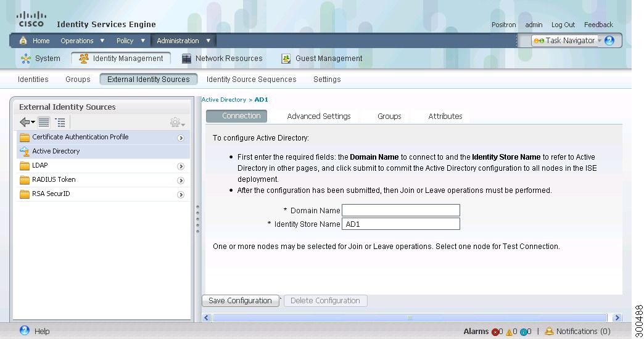Expand Certificate Authentication Profile arrow
The height and width of the screenshot is (339, 644).
tap(180, 138)
